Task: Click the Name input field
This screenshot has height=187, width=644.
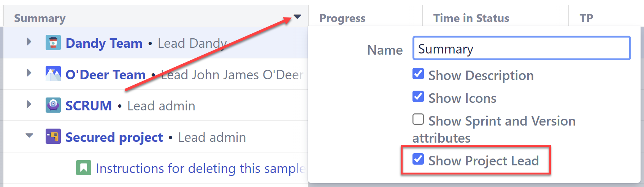Action: coord(522,49)
